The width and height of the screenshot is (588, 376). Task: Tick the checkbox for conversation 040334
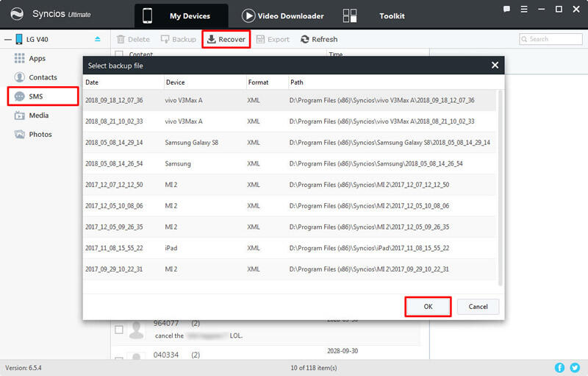pyautogui.click(x=119, y=359)
